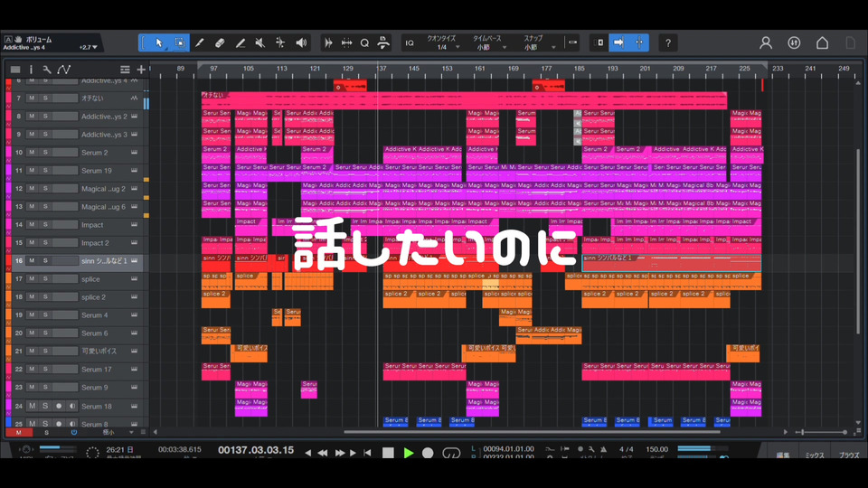Activate the Mute tool

[x=260, y=42]
